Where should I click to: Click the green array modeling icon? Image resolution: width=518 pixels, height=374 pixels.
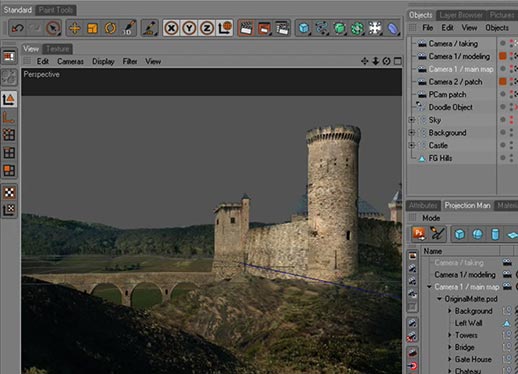pyautogui.click(x=357, y=28)
